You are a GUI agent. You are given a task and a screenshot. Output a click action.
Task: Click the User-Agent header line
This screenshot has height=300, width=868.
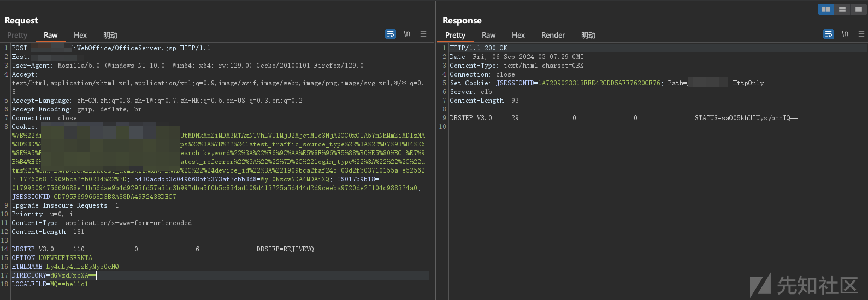[187, 66]
